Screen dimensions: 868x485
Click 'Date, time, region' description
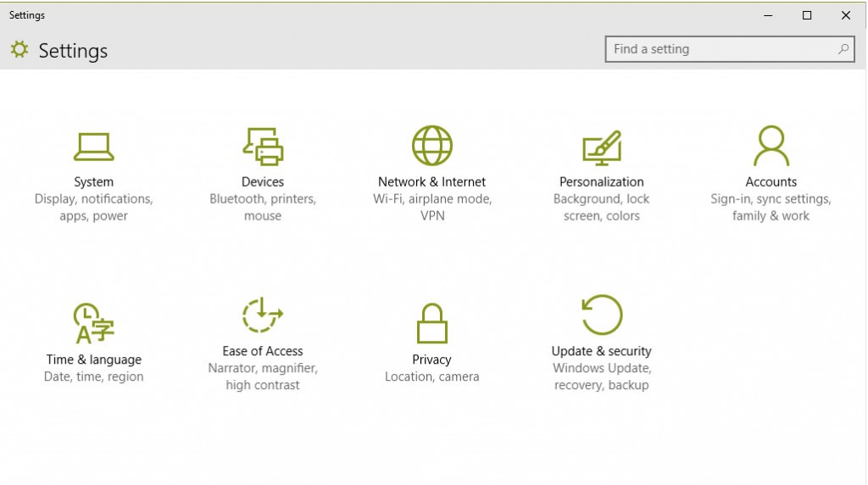93,376
